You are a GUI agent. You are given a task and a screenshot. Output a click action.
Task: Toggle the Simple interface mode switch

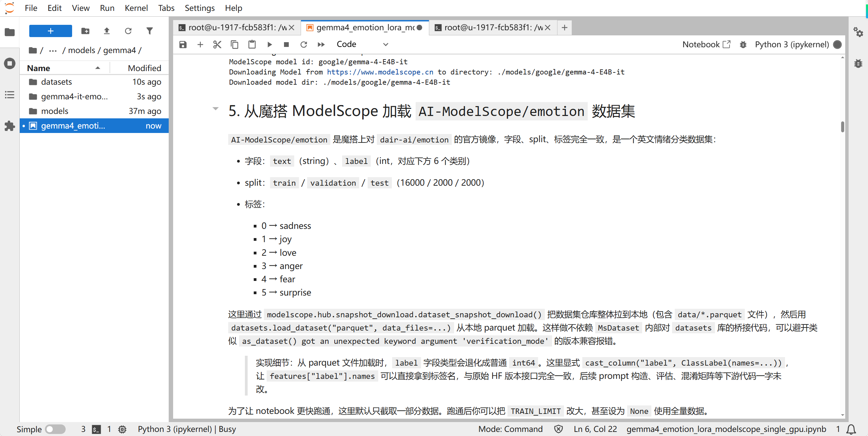pyautogui.click(x=55, y=429)
